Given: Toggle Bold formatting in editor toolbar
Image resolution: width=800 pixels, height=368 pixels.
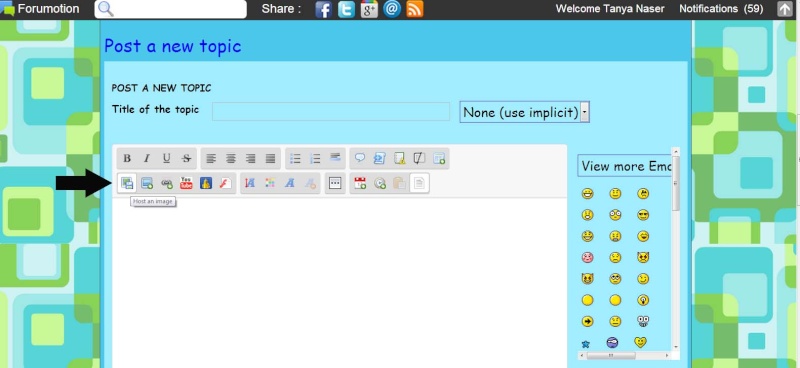Looking at the screenshot, I should 127,159.
